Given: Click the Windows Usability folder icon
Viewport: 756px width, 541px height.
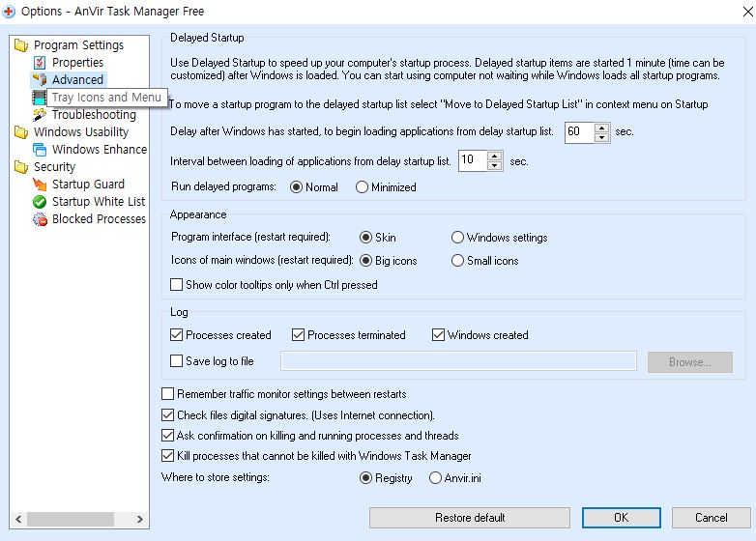Looking at the screenshot, I should (20, 132).
